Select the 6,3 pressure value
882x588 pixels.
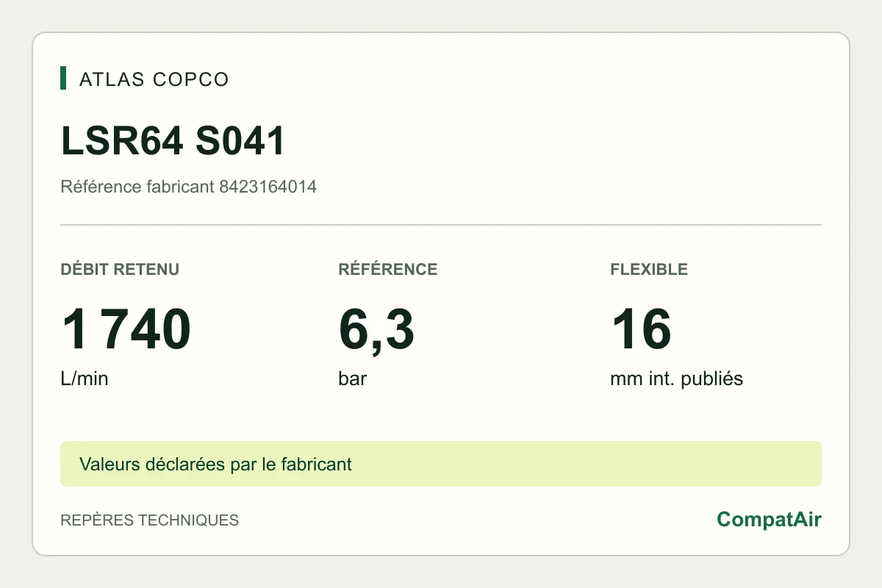pos(376,331)
